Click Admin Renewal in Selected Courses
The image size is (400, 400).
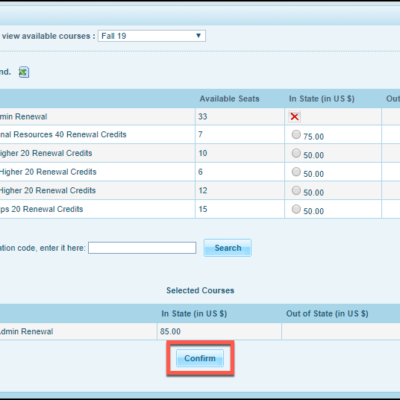point(26,332)
